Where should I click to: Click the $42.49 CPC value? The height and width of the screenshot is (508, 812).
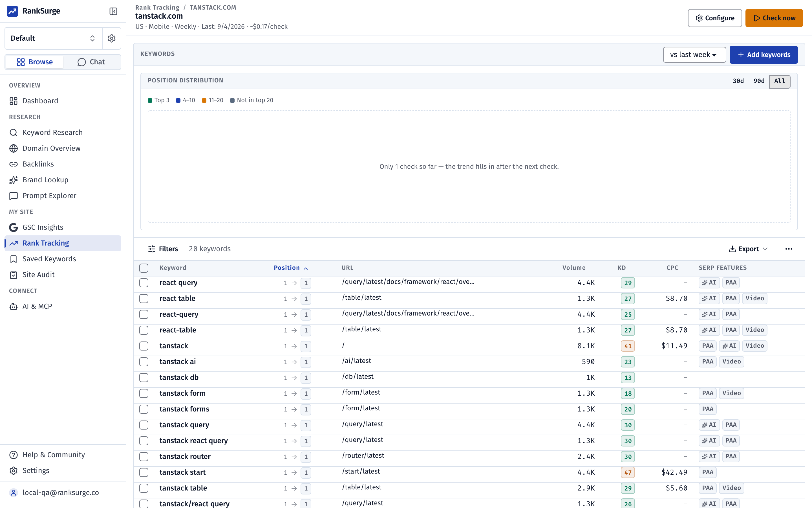(674, 472)
